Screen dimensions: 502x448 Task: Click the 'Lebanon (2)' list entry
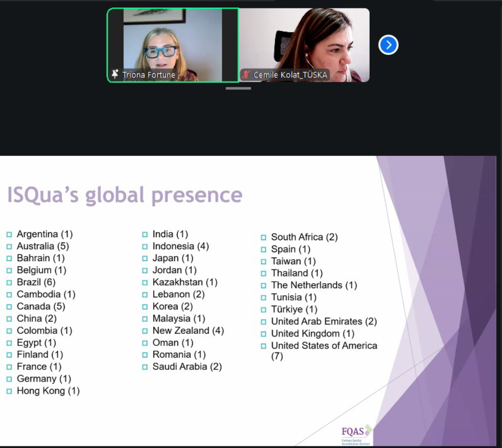179,295
